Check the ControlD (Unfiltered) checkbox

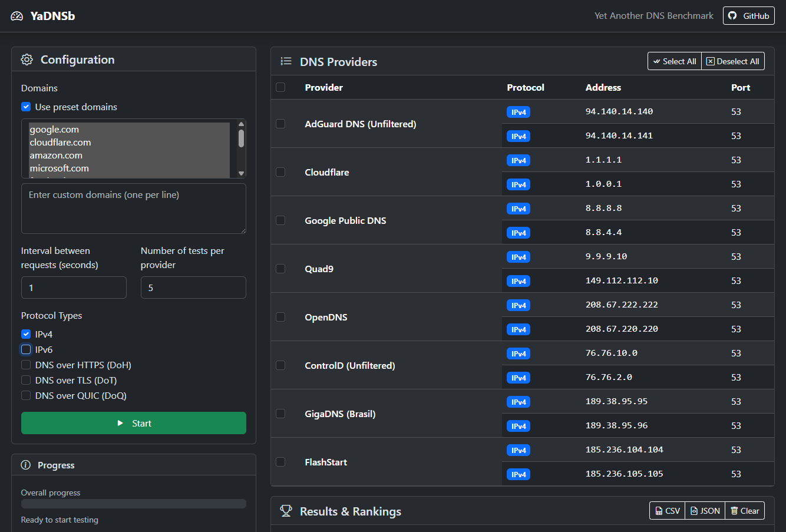[x=280, y=365]
